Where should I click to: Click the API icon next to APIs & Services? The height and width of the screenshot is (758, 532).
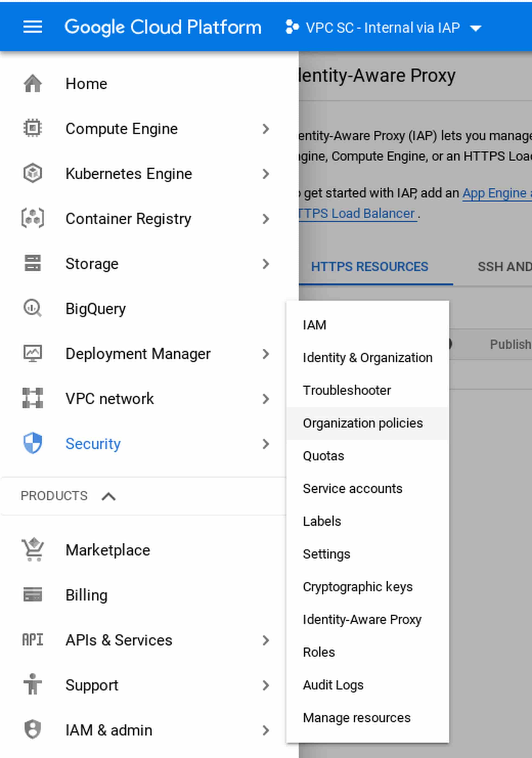(x=33, y=640)
